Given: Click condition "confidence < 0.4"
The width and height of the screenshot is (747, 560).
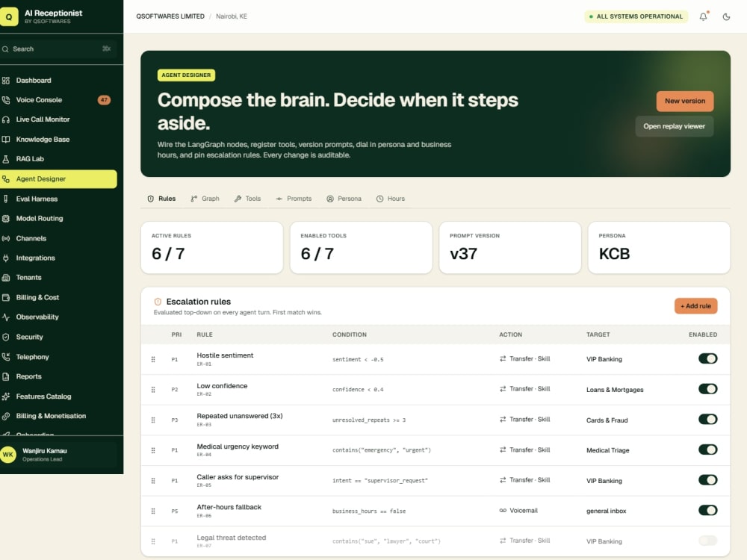Looking at the screenshot, I should 358,390.
